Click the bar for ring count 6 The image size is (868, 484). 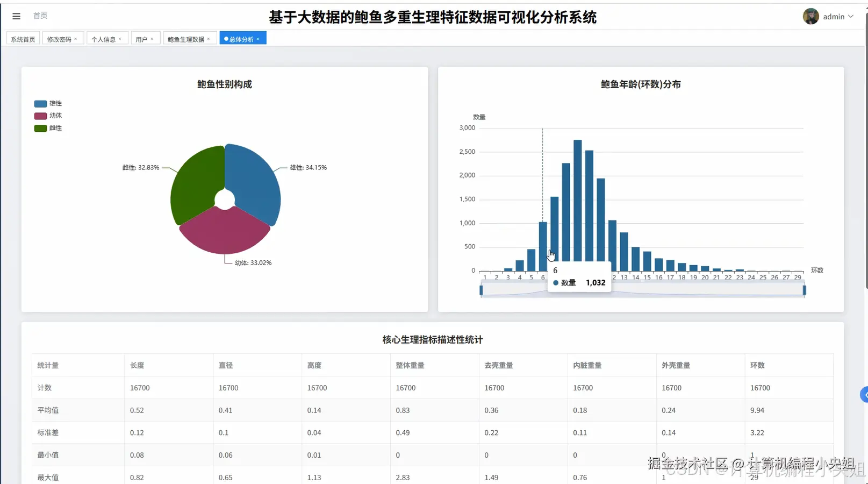click(543, 246)
